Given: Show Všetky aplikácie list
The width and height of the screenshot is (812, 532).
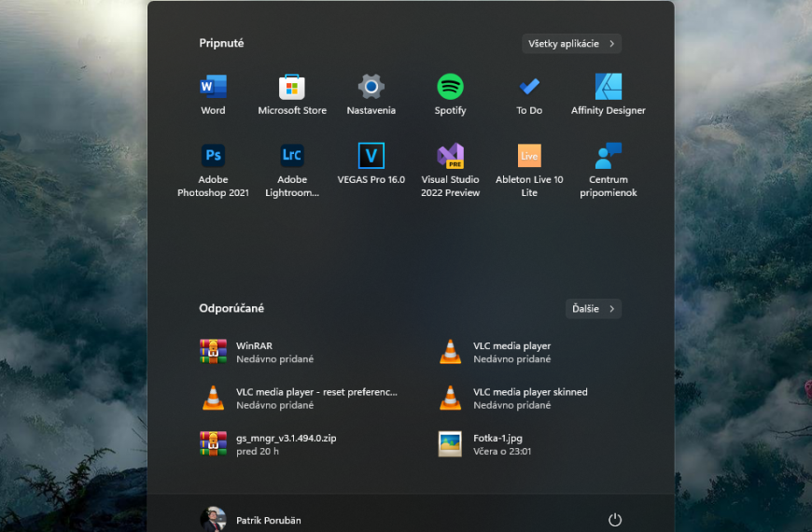Looking at the screenshot, I should (x=571, y=44).
